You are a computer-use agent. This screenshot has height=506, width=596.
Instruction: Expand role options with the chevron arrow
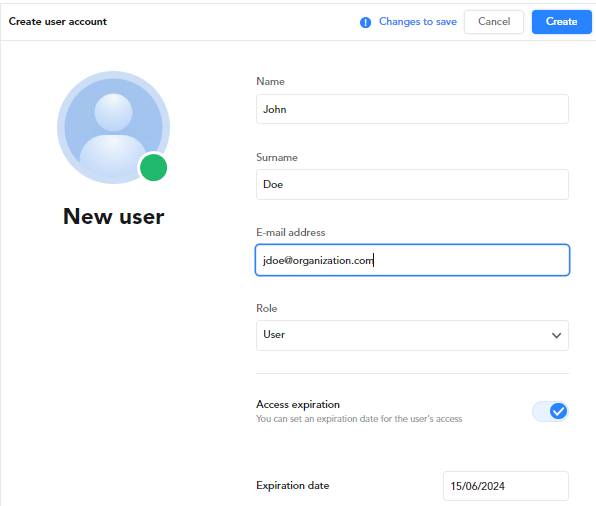point(556,335)
